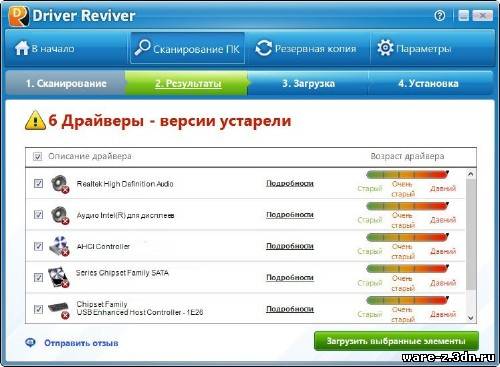Uncheck the Аудио Intel(R) для дисплеев checkbox

[38, 214]
